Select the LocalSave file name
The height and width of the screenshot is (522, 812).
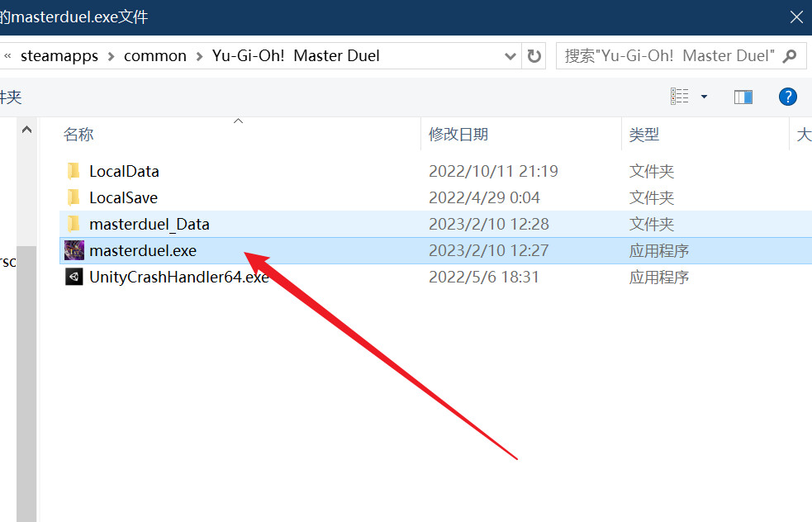tap(123, 197)
